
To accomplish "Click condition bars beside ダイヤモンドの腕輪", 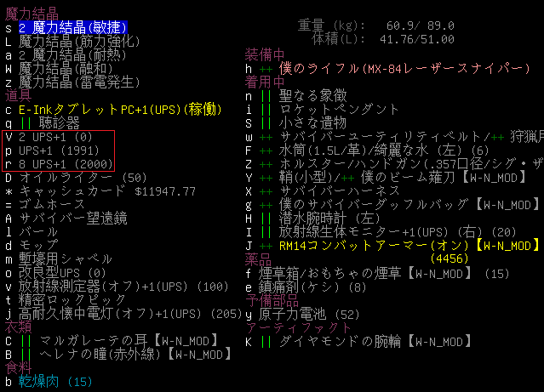I will tap(265, 341).
